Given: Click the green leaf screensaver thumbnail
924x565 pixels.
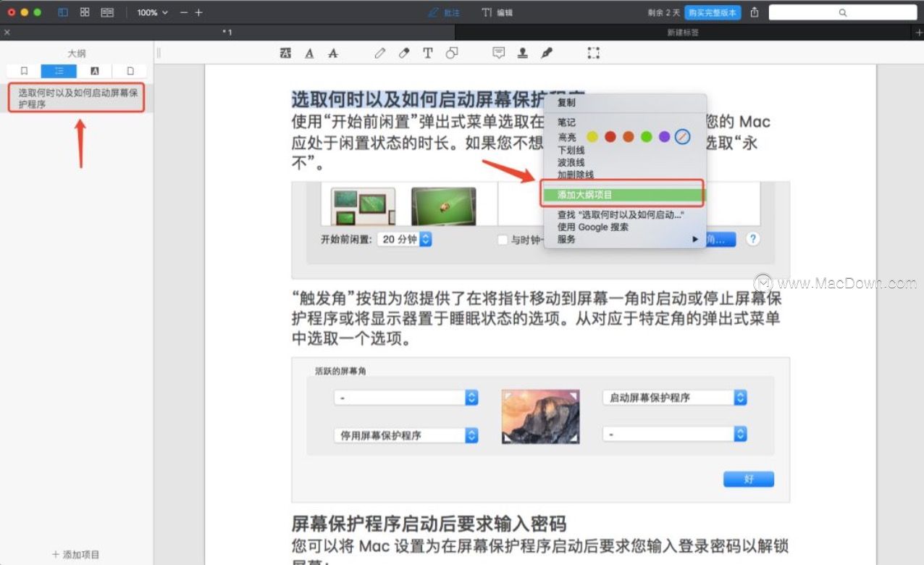Looking at the screenshot, I should coord(444,206).
